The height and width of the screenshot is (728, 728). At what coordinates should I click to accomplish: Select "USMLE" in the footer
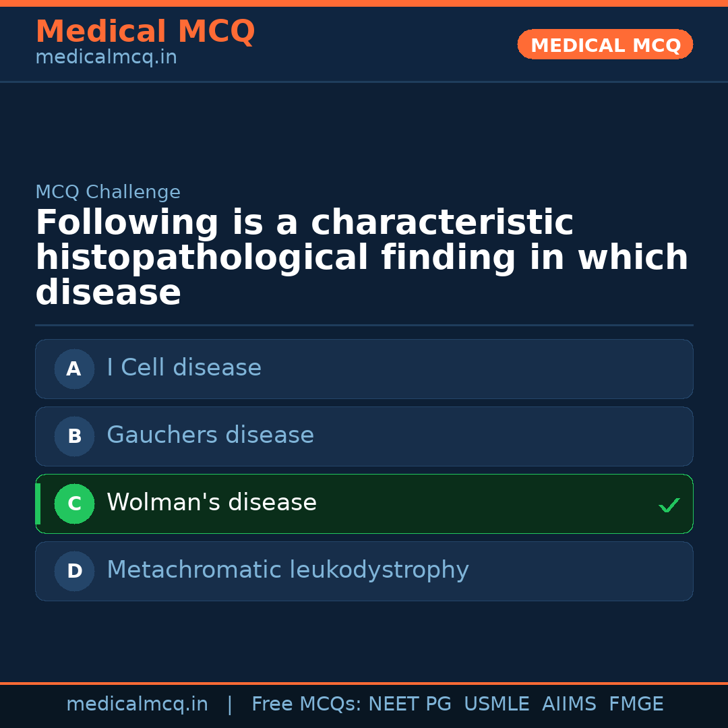tap(496, 704)
